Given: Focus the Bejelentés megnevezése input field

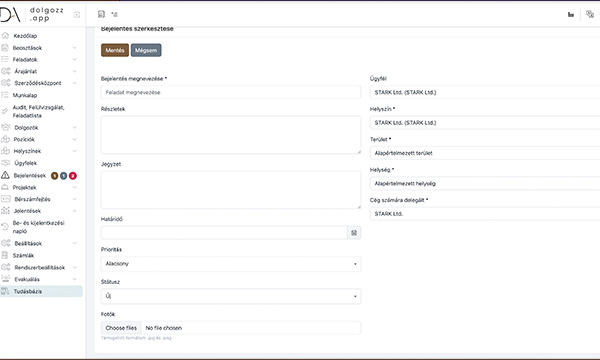Looking at the screenshot, I should (x=231, y=92).
